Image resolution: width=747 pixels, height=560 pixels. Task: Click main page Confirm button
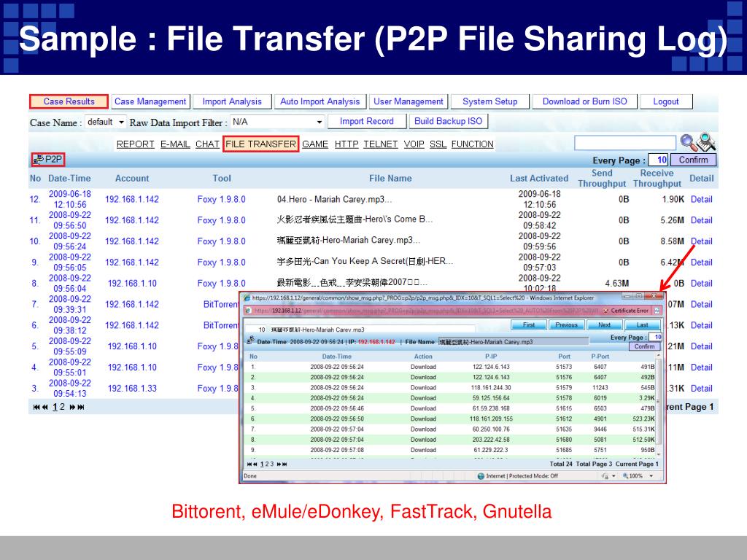tap(693, 160)
